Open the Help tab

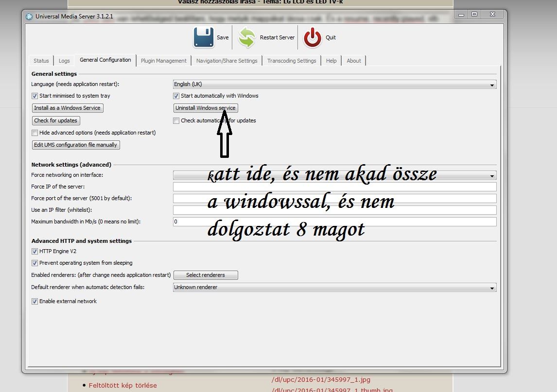click(331, 61)
